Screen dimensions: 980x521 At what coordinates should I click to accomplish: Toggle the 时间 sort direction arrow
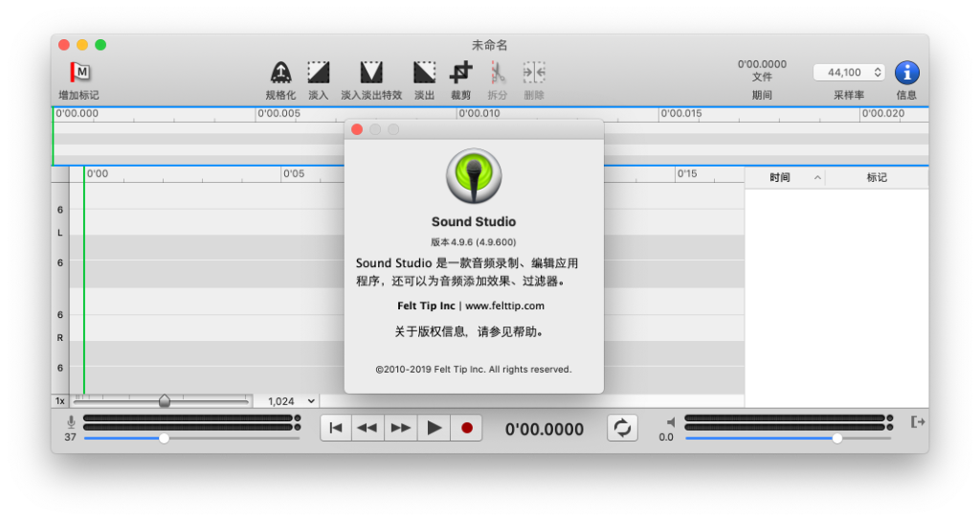[817, 177]
